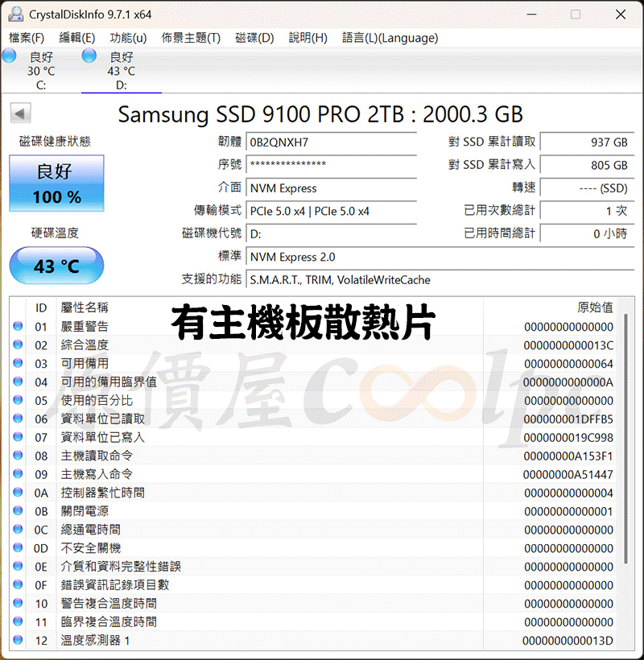
Task: Click the 磁碟健康狀態 label
Action: tap(55, 141)
